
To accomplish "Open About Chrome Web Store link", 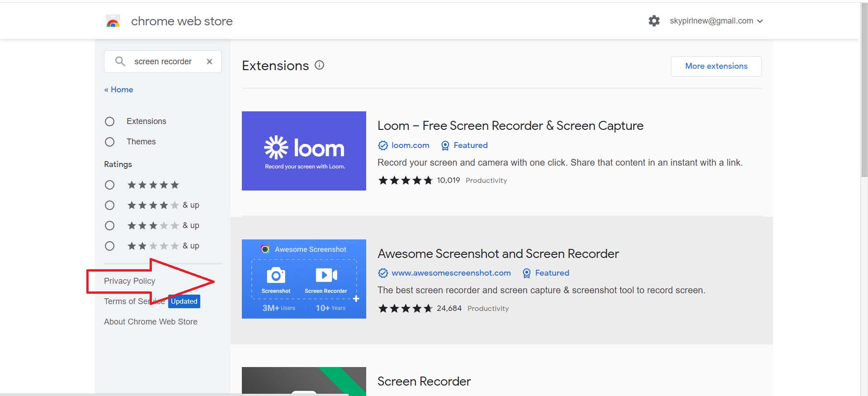I will 151,322.
